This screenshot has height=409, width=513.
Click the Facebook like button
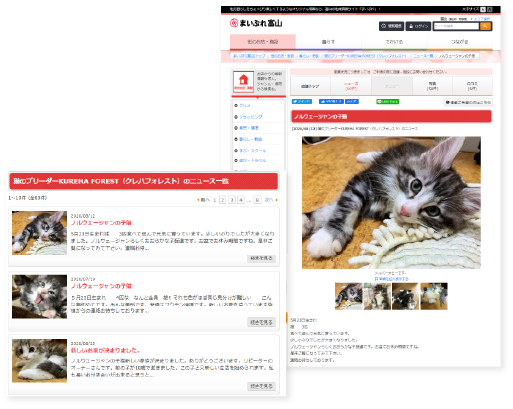[x=331, y=102]
